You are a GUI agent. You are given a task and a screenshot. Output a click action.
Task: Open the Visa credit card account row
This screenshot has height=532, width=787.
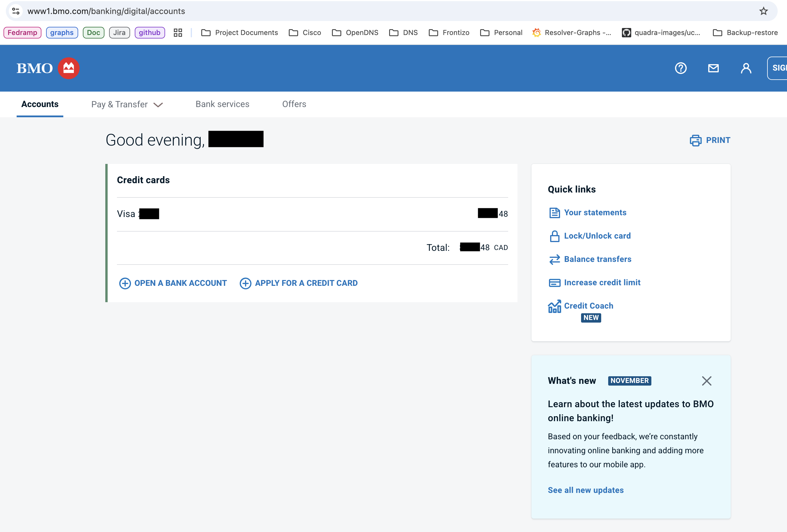pos(312,214)
